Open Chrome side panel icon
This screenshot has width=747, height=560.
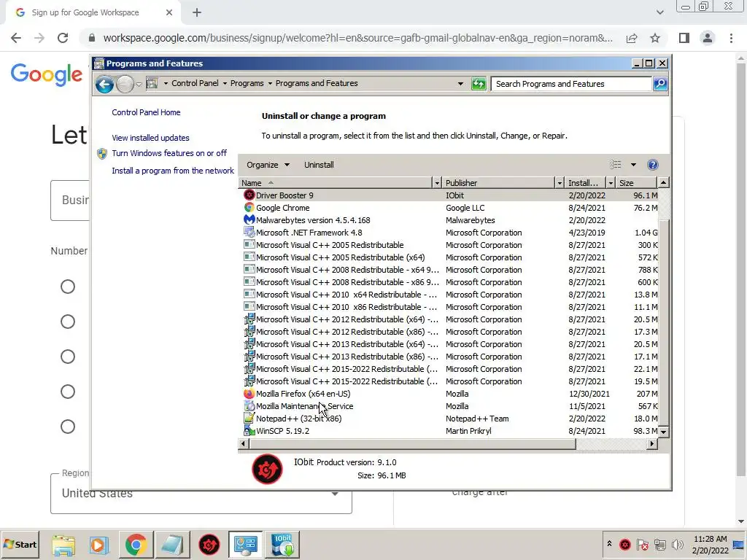[684, 38]
